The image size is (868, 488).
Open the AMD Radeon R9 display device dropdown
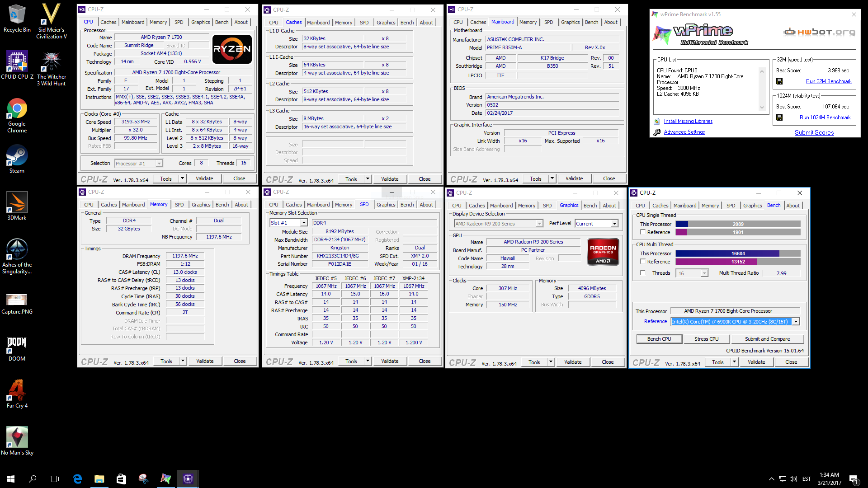coord(498,224)
